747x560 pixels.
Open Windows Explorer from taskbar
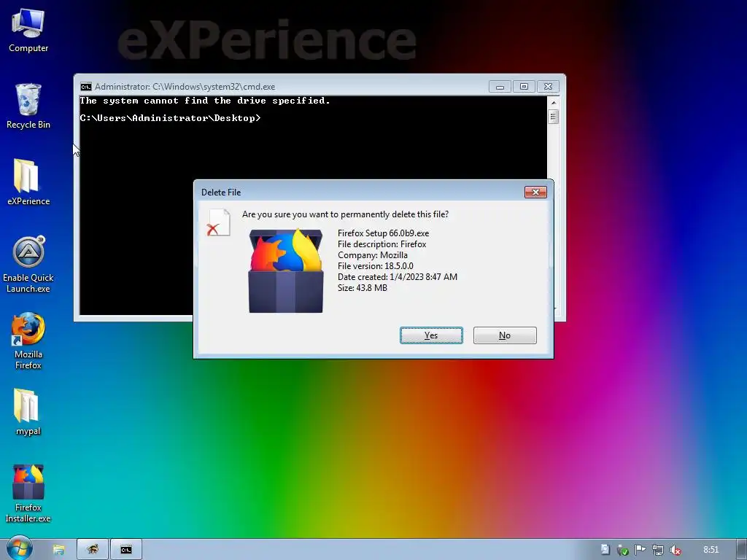(58, 550)
